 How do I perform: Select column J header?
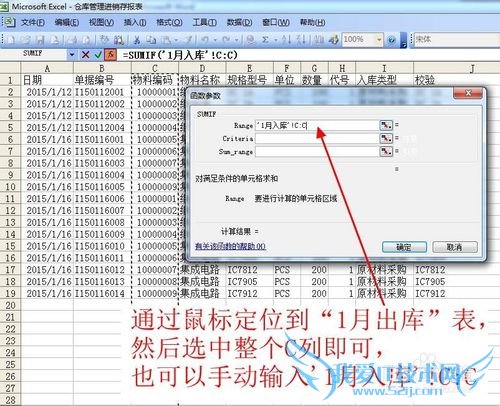(x=457, y=68)
